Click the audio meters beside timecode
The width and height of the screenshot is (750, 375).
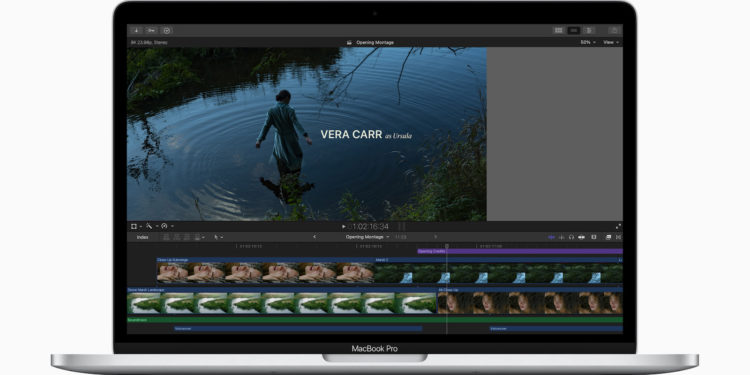pyautogui.click(x=402, y=226)
